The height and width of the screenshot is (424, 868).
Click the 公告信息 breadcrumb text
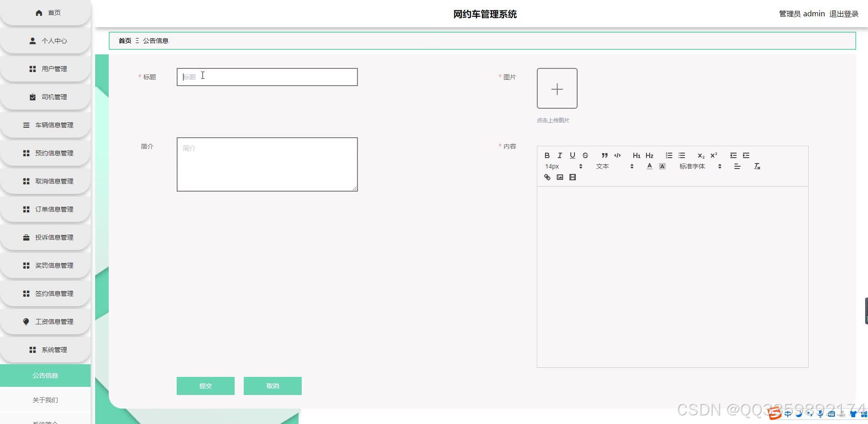click(x=155, y=41)
